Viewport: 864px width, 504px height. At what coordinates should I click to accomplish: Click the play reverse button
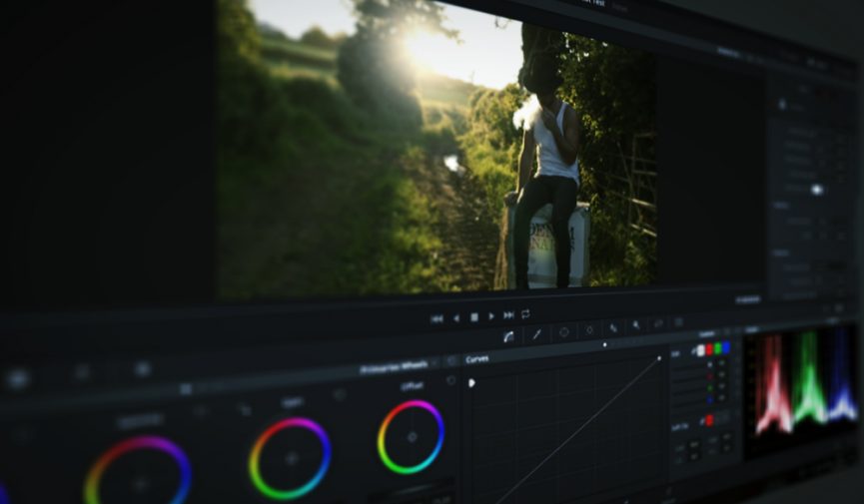[456, 318]
